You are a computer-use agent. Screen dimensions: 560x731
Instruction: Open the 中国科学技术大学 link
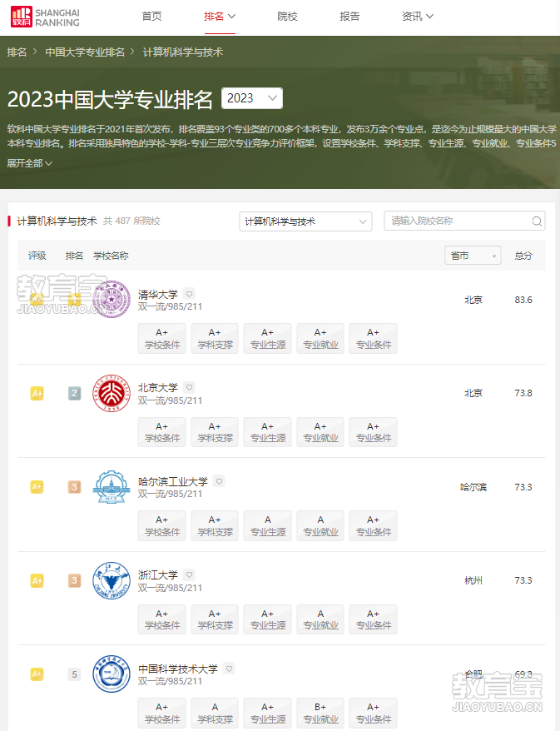178,669
